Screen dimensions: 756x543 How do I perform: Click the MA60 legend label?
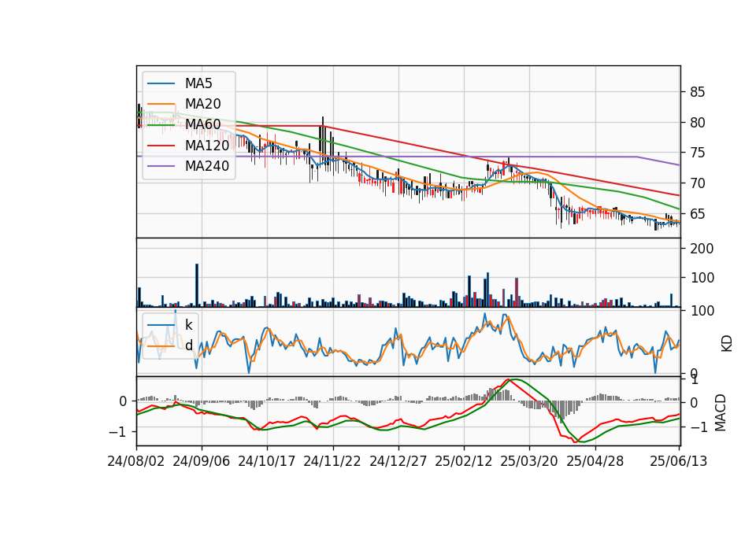[x=202, y=125]
